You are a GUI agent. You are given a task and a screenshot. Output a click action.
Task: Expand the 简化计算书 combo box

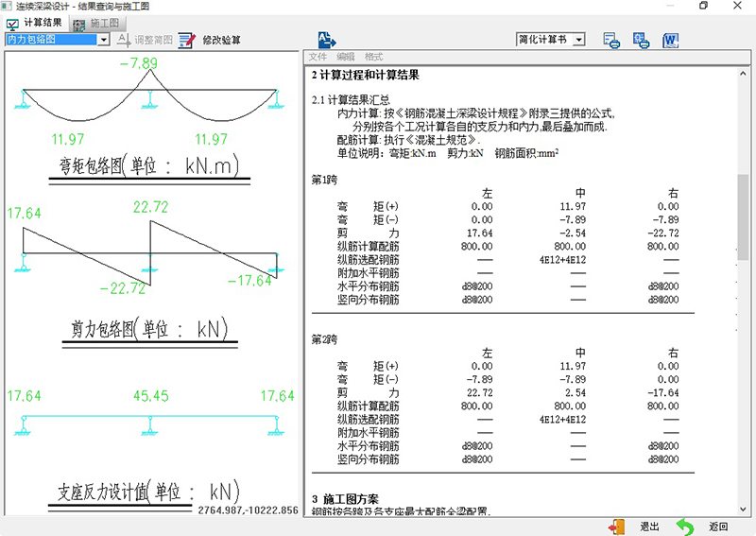tap(579, 40)
